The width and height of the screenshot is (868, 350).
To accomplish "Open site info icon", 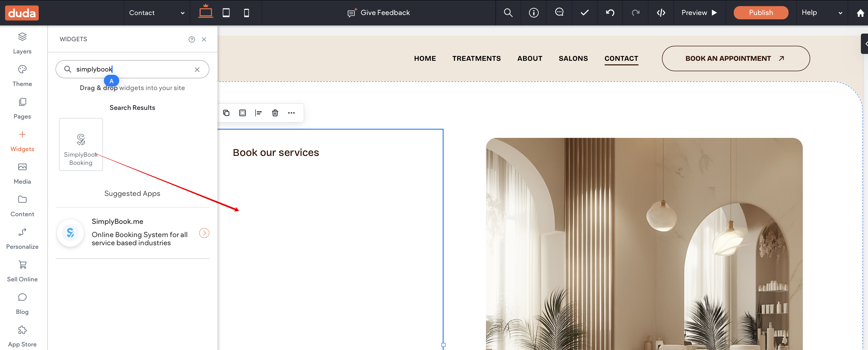I will [x=533, y=13].
